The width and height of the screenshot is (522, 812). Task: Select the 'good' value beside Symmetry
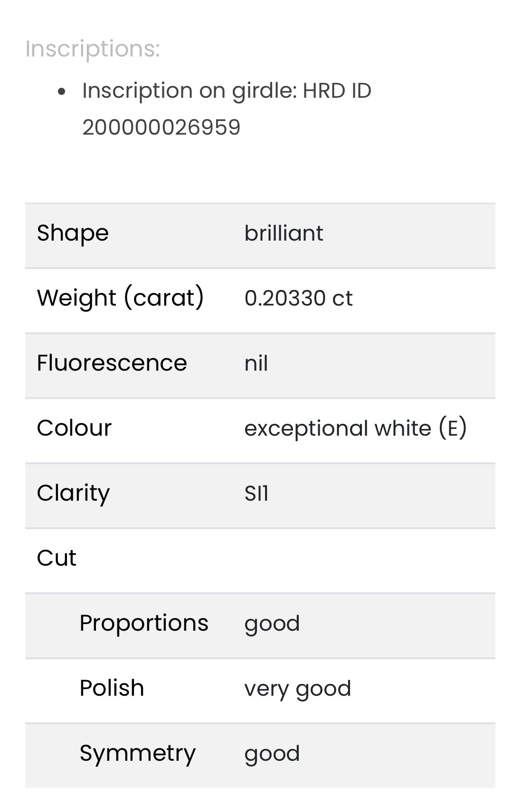272,754
